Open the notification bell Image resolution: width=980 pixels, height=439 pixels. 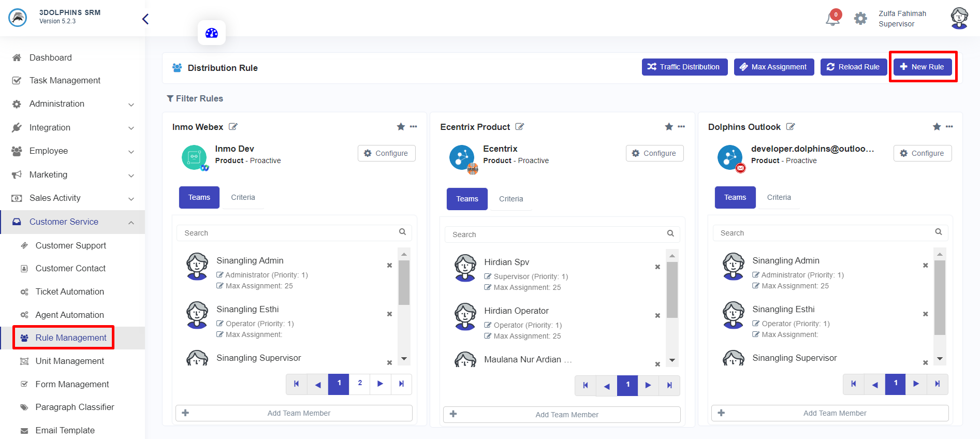click(832, 19)
